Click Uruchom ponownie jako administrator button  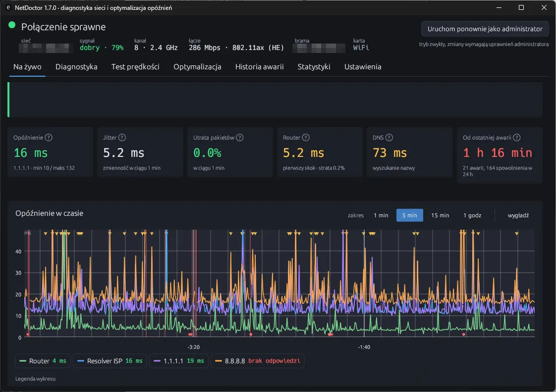(x=485, y=29)
